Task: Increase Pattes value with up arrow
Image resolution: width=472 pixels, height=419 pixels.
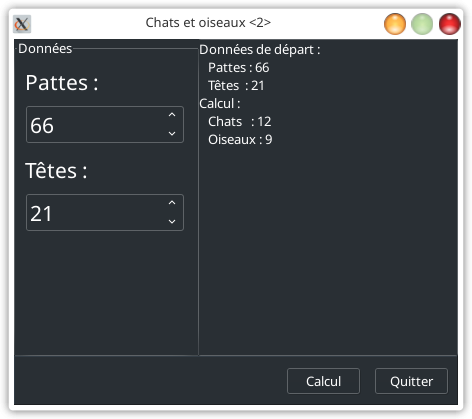Action: (172, 115)
